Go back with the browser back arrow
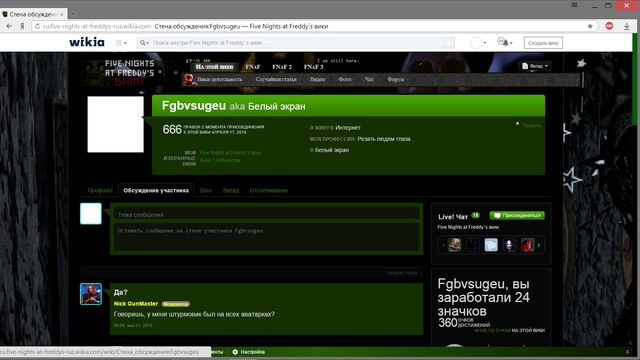Screen dimensions: 640x360 [x=9, y=26]
